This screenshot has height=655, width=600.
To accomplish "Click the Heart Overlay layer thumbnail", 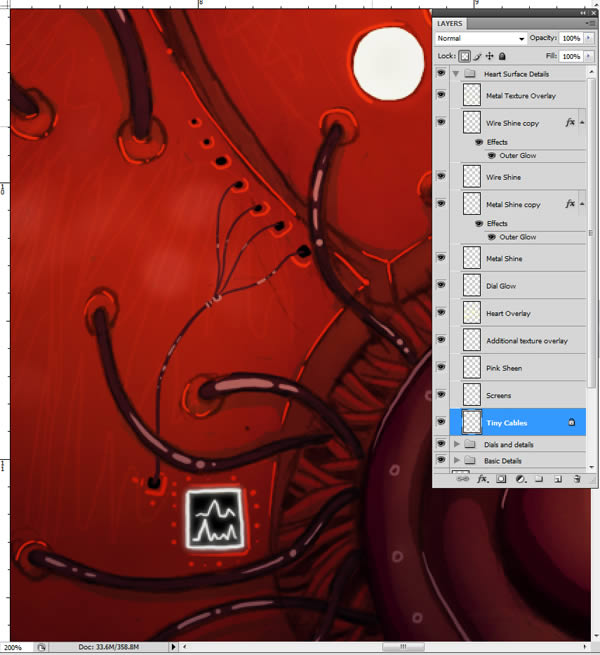I will (x=472, y=313).
